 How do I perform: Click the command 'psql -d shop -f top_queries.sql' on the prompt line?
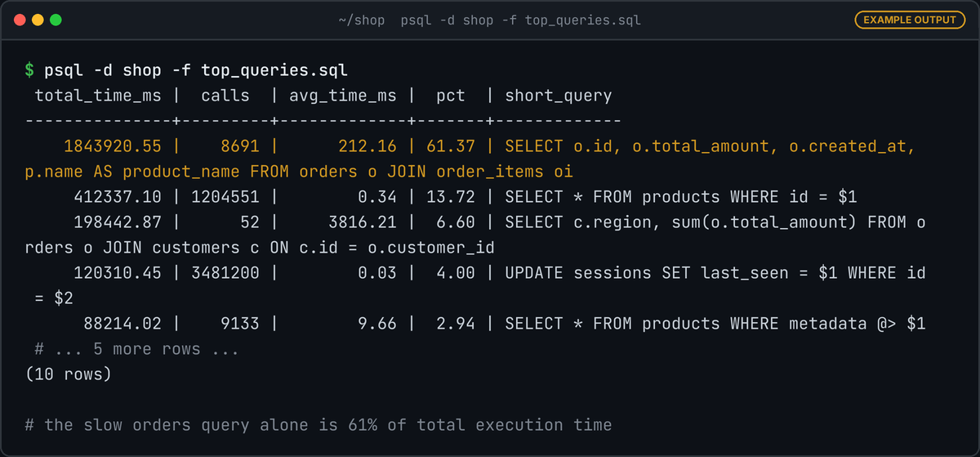click(196, 70)
